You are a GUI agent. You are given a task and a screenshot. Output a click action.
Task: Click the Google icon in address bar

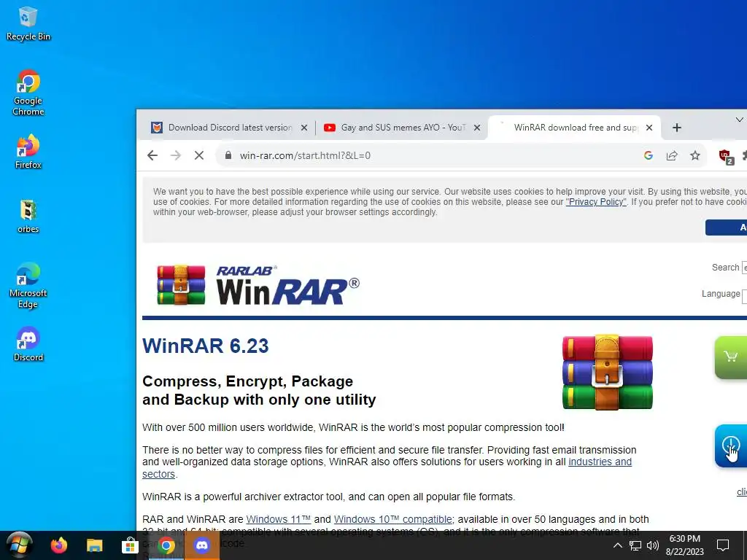[648, 155]
